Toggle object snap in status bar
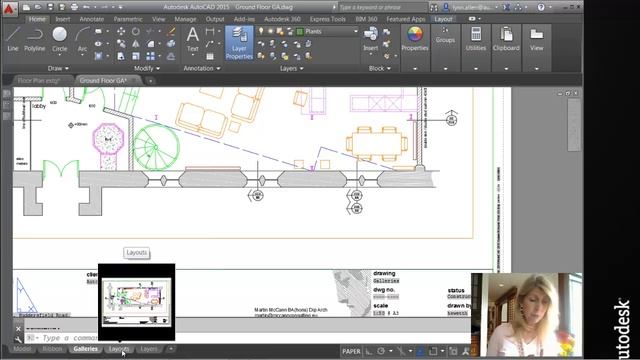 [x=433, y=351]
